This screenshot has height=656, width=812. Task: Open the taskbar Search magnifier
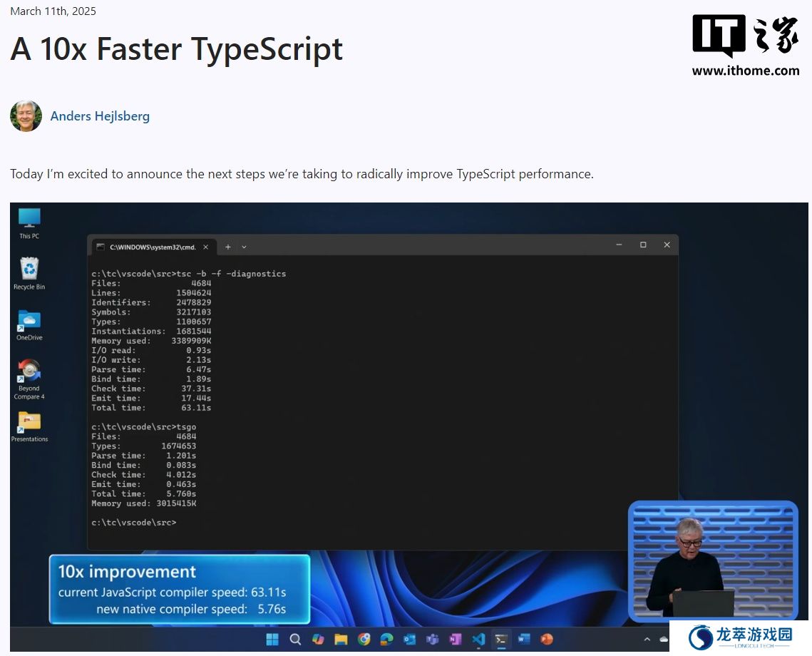coord(295,639)
